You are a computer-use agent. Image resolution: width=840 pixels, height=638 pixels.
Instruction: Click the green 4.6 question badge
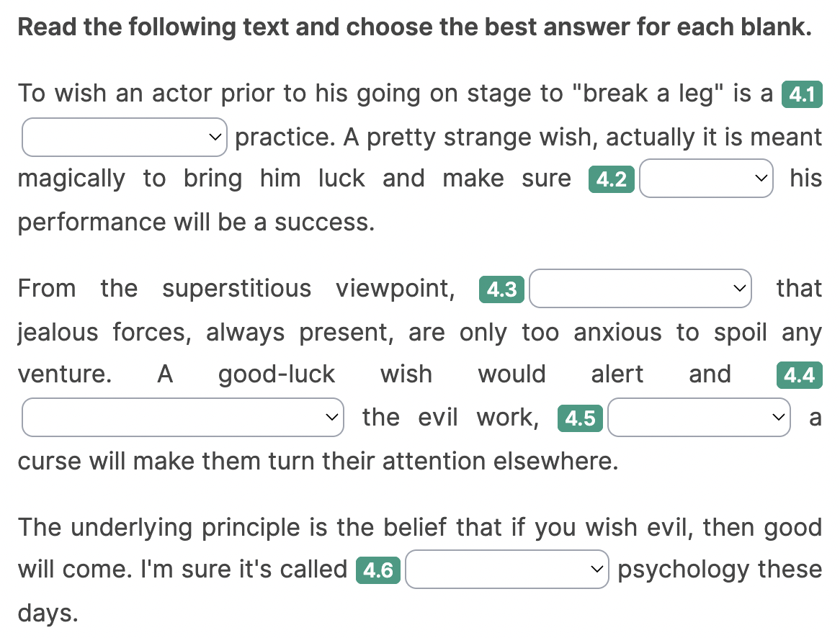click(378, 571)
